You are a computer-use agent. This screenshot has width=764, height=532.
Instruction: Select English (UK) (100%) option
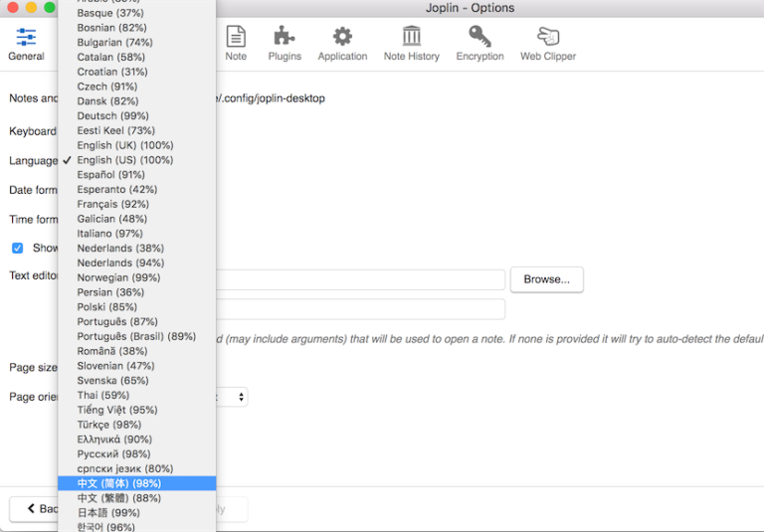(124, 145)
